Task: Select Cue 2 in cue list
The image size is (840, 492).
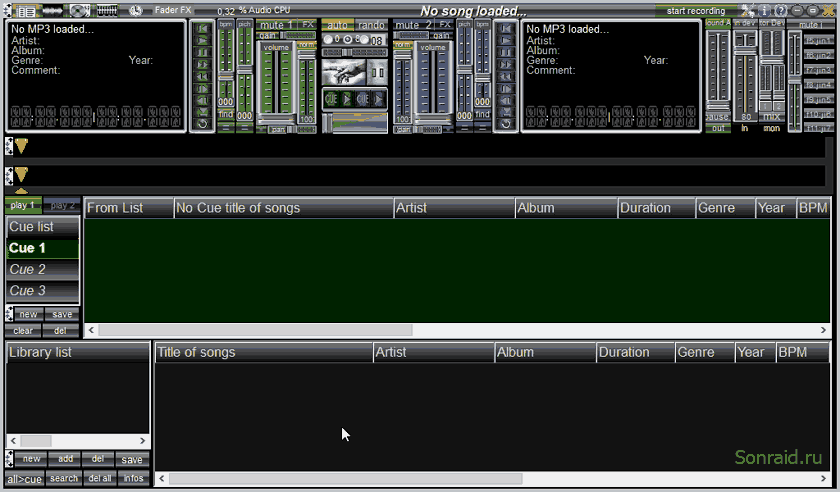Action: [x=43, y=269]
